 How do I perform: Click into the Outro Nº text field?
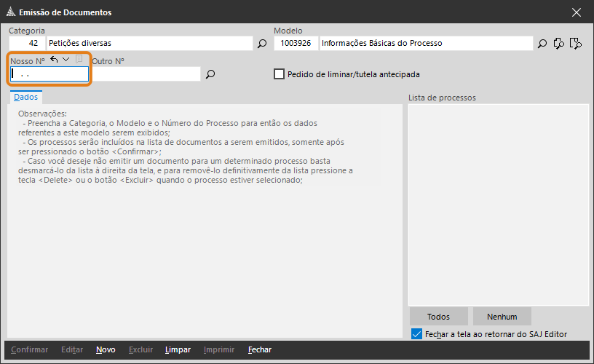coord(146,74)
